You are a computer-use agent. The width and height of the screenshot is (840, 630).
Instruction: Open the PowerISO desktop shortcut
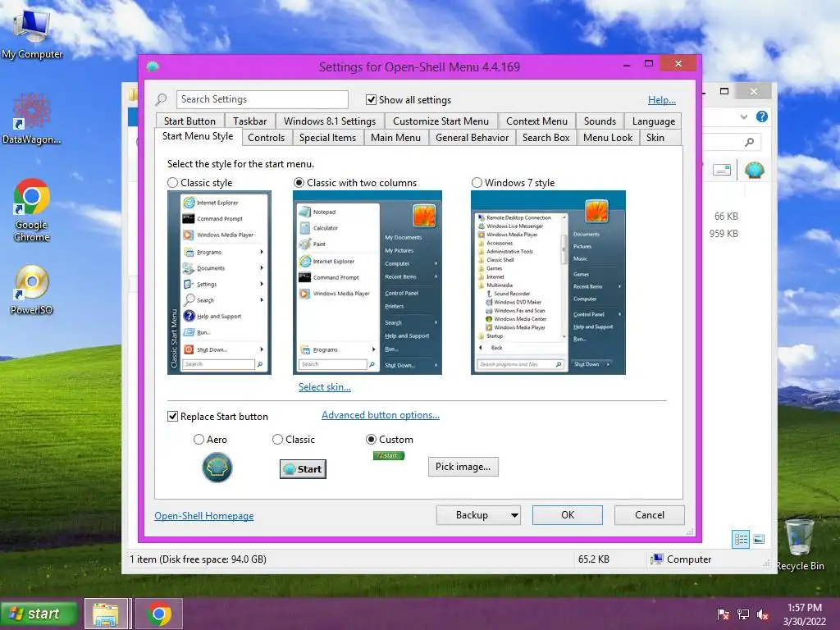[x=32, y=290]
